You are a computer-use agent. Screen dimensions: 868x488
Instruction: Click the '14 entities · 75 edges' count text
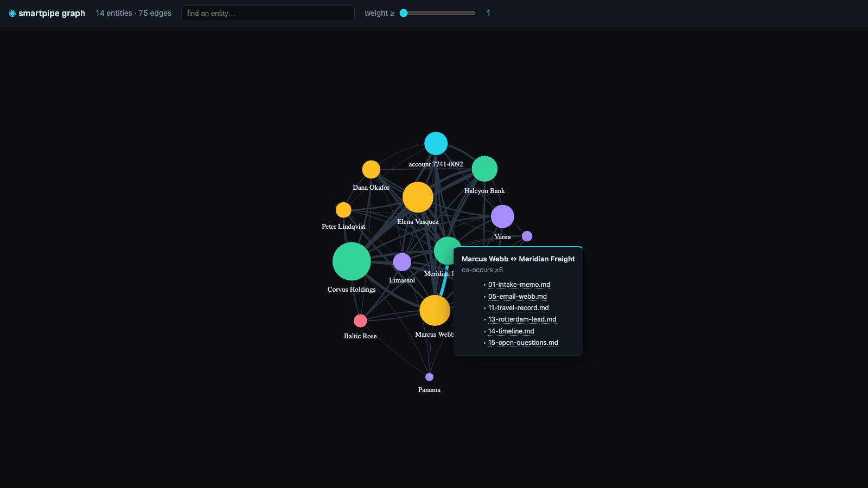[x=133, y=13]
